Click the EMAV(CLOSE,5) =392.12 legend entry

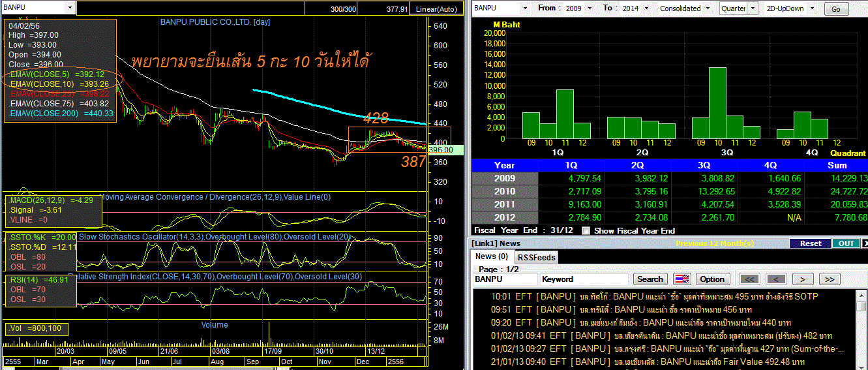click(x=57, y=74)
